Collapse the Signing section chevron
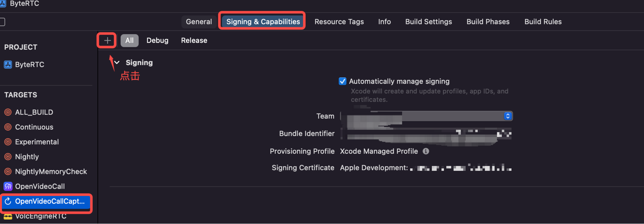644x224 pixels. (117, 63)
